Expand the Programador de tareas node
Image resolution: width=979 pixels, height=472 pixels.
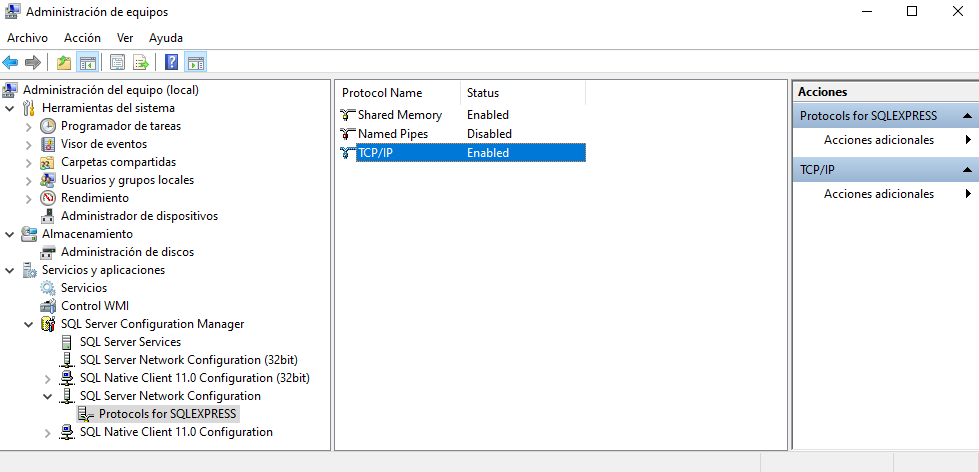[29, 127]
